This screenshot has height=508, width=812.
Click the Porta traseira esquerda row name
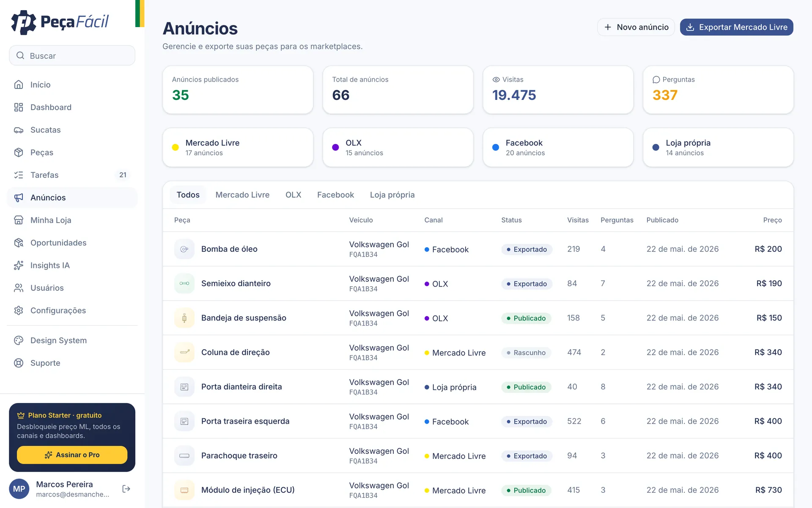tap(245, 421)
